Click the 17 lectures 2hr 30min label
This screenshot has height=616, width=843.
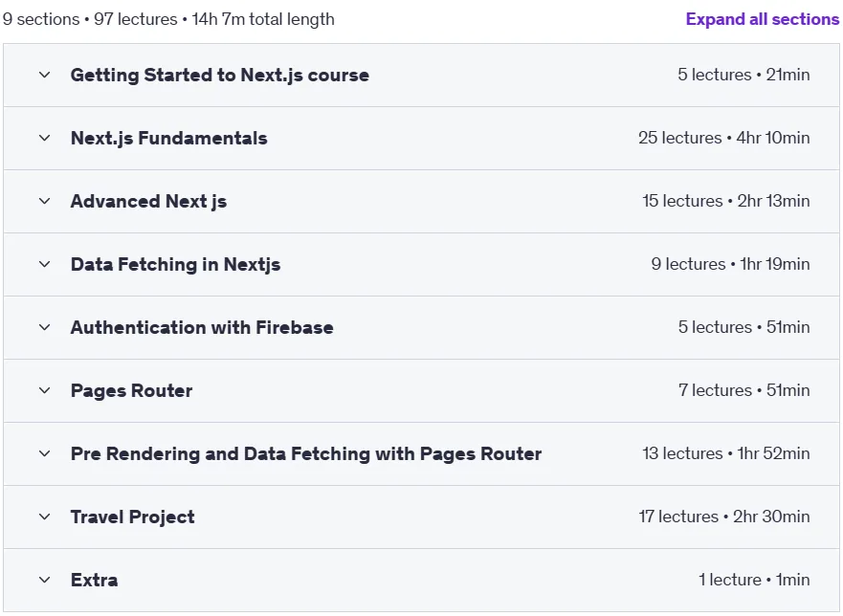pos(723,517)
